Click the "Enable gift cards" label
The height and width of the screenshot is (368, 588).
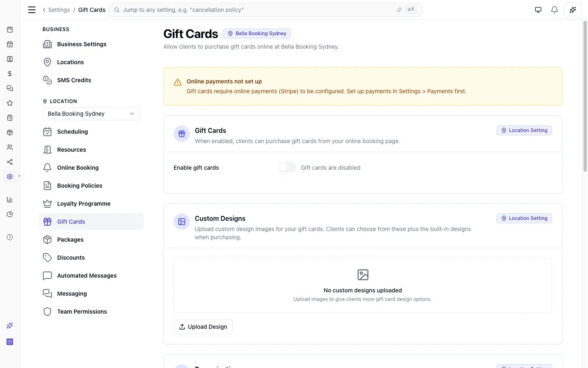pos(196,168)
